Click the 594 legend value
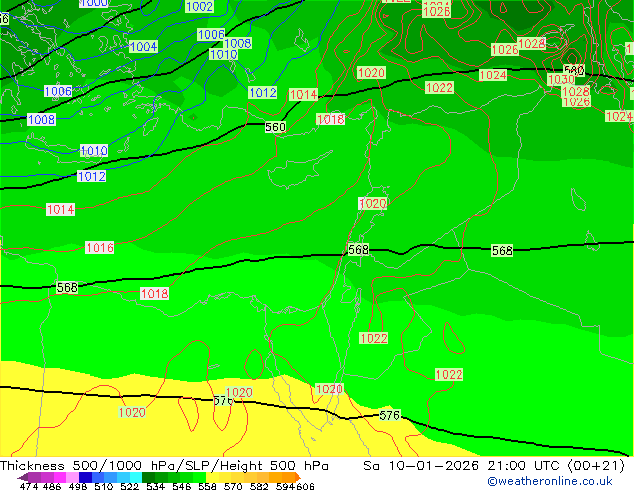Screen dimensions: 634x490 tap(285, 486)
